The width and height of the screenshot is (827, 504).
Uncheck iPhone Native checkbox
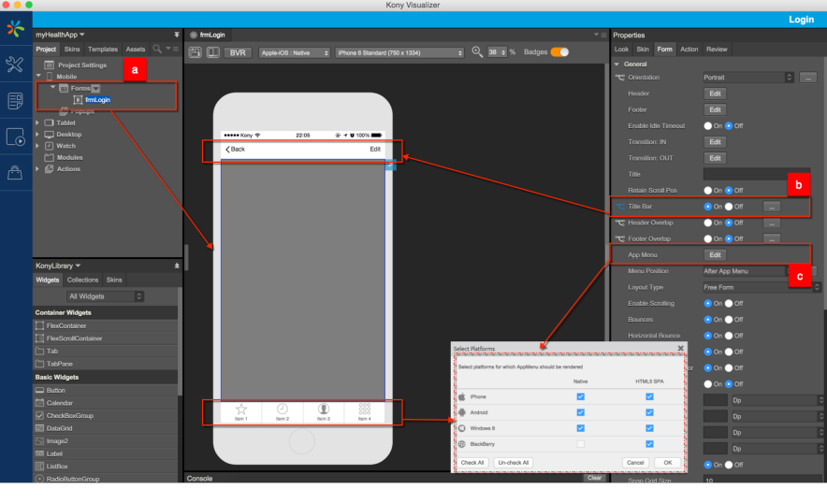pos(580,396)
